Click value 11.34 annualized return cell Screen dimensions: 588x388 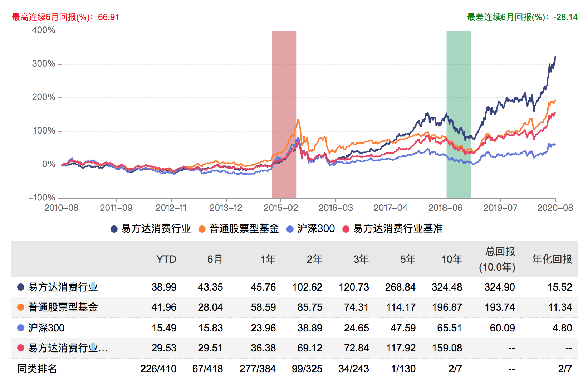(x=560, y=307)
